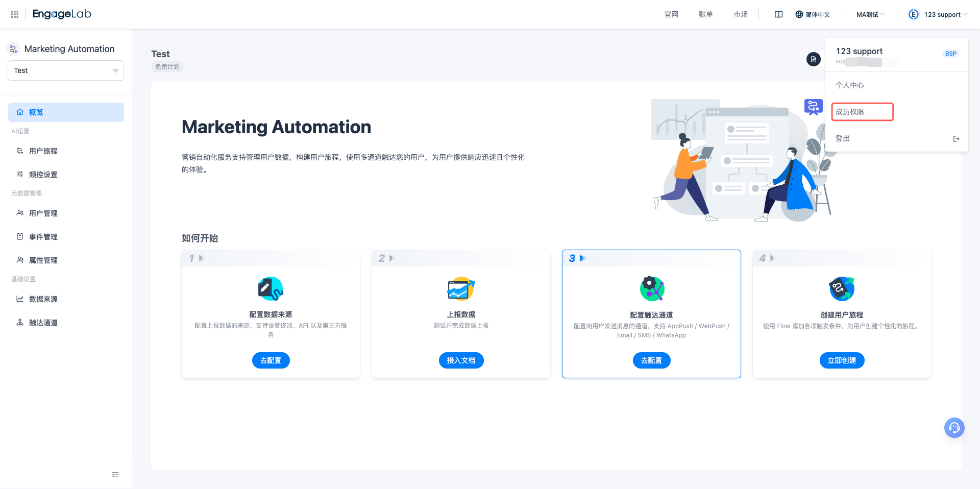Expand the MA测试 organization dropdown
Screen dimensions: 980x489
[x=870, y=14]
